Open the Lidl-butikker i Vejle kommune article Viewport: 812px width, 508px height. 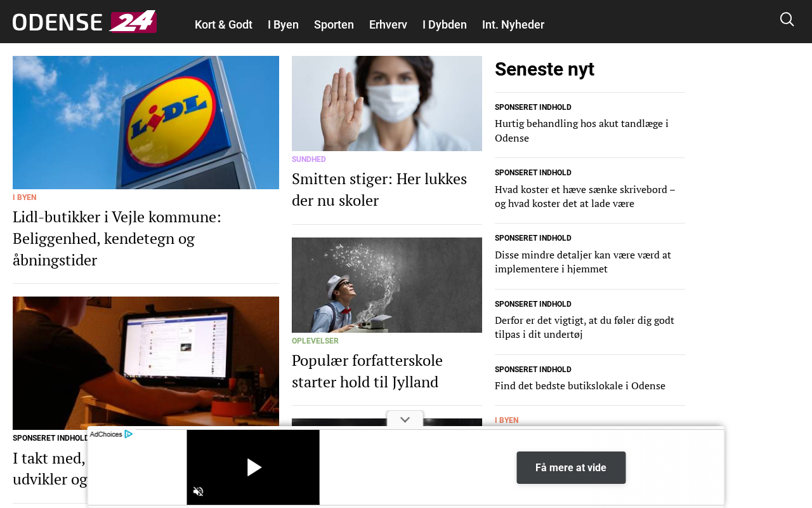coord(117,238)
